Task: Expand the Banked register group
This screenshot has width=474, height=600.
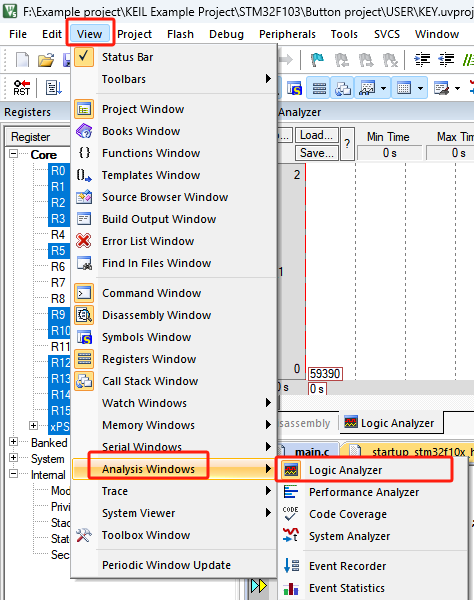Action: click(x=13, y=442)
